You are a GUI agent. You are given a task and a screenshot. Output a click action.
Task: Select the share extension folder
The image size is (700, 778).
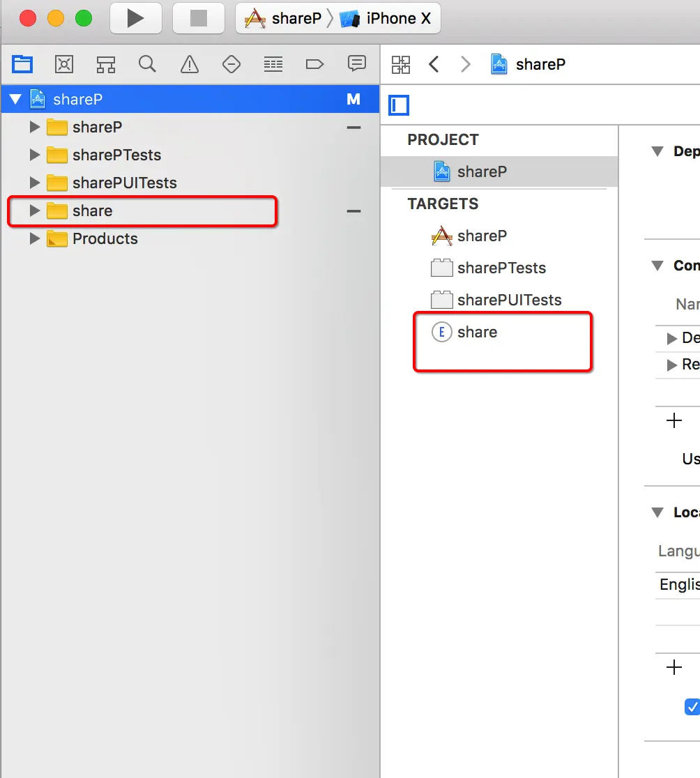(x=190, y=211)
